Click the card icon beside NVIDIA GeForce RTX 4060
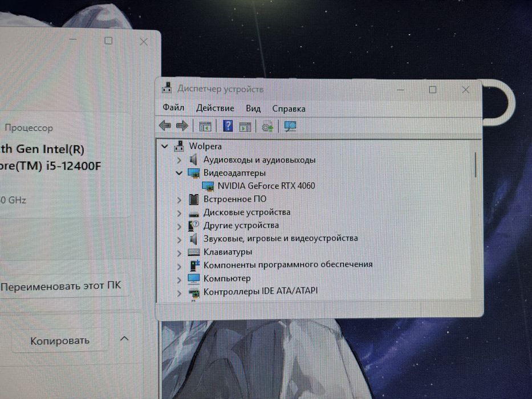 (208, 186)
